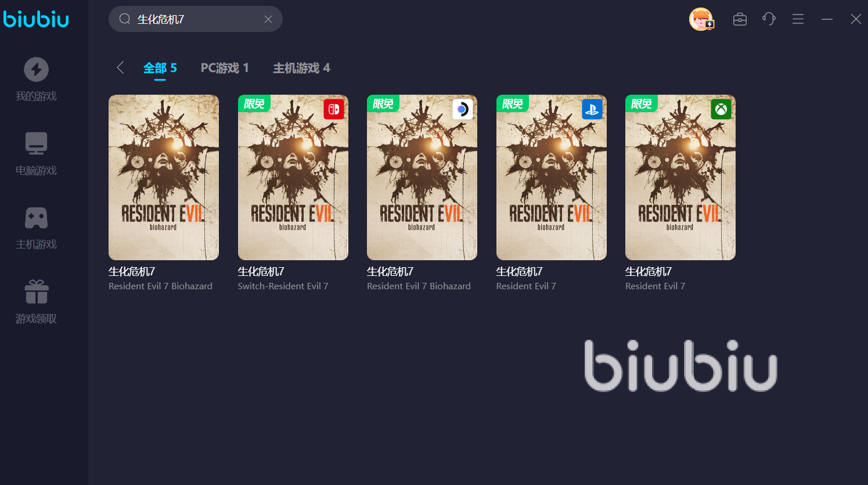Open the PC Resident Evil 7 cover without badge
Viewport: 868px width, 485px height.
point(164,177)
